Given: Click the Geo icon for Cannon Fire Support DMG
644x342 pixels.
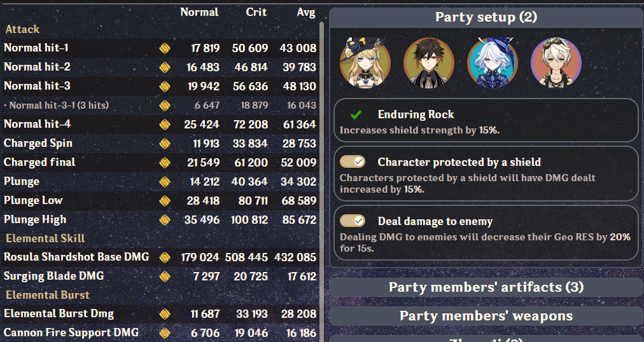Looking at the screenshot, I should tap(164, 332).
